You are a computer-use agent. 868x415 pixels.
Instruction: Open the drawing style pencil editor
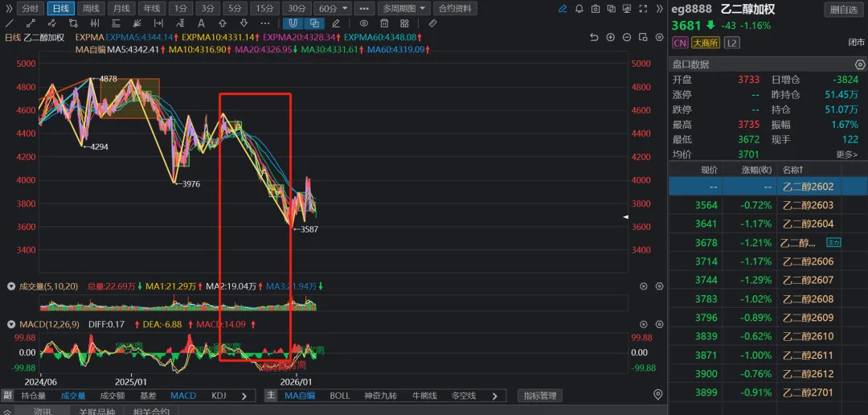point(335,23)
